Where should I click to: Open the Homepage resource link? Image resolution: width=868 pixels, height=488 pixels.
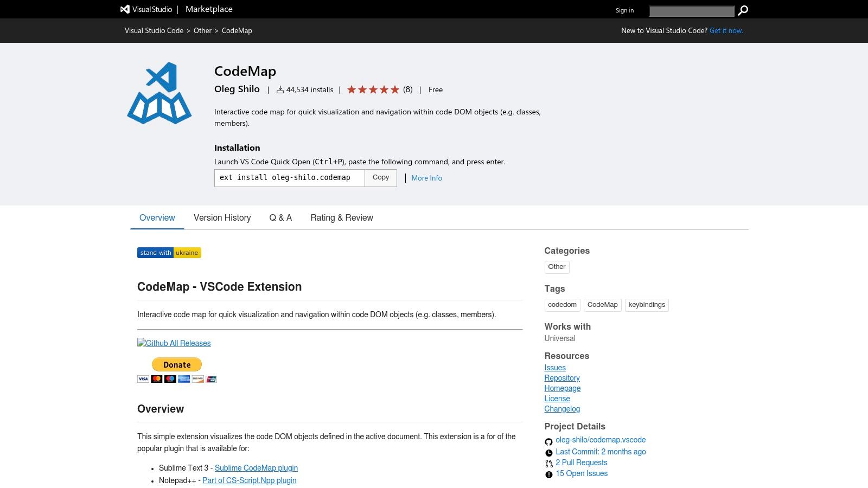coord(563,388)
